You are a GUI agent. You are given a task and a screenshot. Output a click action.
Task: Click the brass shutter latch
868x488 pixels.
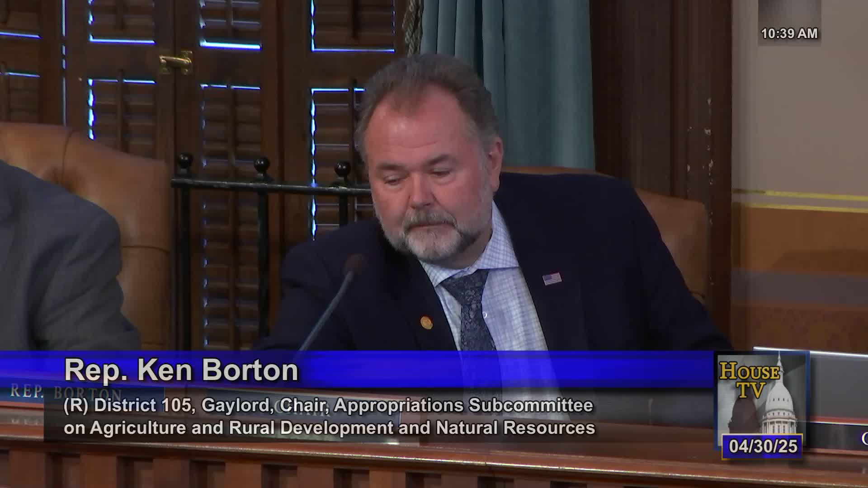[175, 62]
